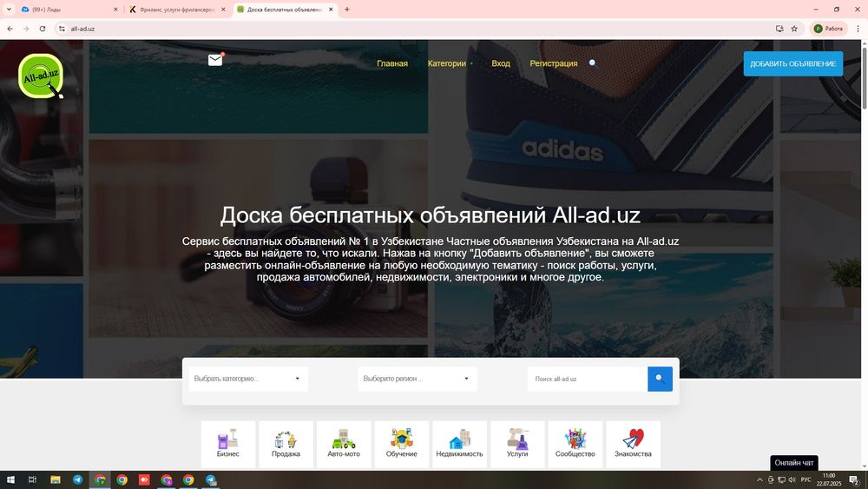Open the first Telegram taskbar icon
Image resolution: width=868 pixels, height=489 pixels.
(x=77, y=479)
